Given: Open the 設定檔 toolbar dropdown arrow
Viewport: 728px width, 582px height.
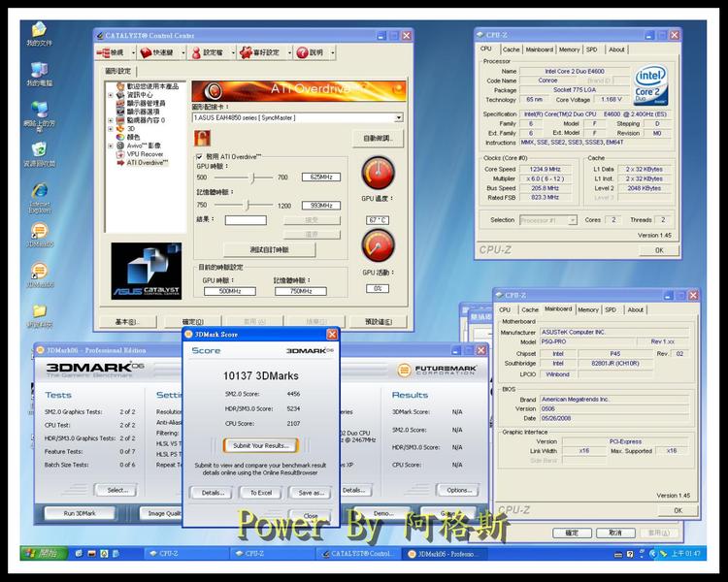Looking at the screenshot, I should [233, 53].
